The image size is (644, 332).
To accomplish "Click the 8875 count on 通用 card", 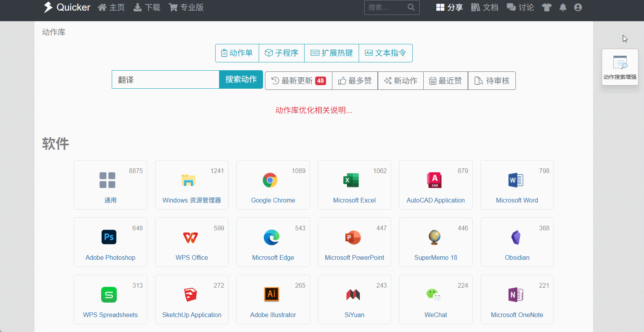I will click(136, 171).
